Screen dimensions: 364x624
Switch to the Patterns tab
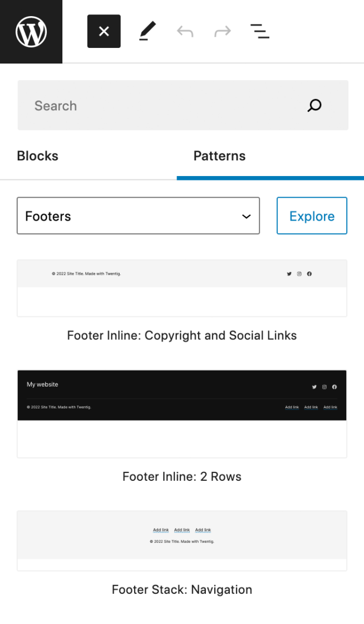tap(219, 156)
